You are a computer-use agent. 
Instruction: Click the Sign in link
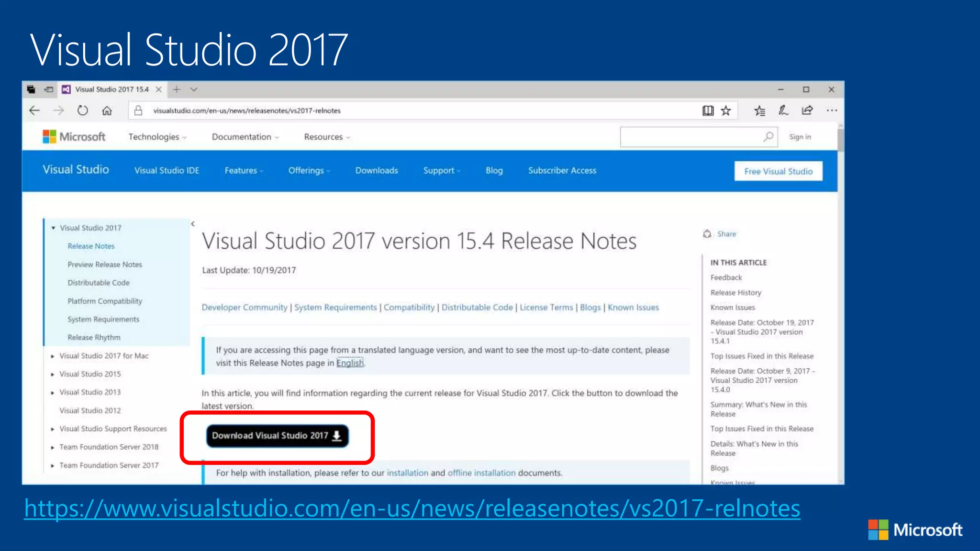(800, 137)
